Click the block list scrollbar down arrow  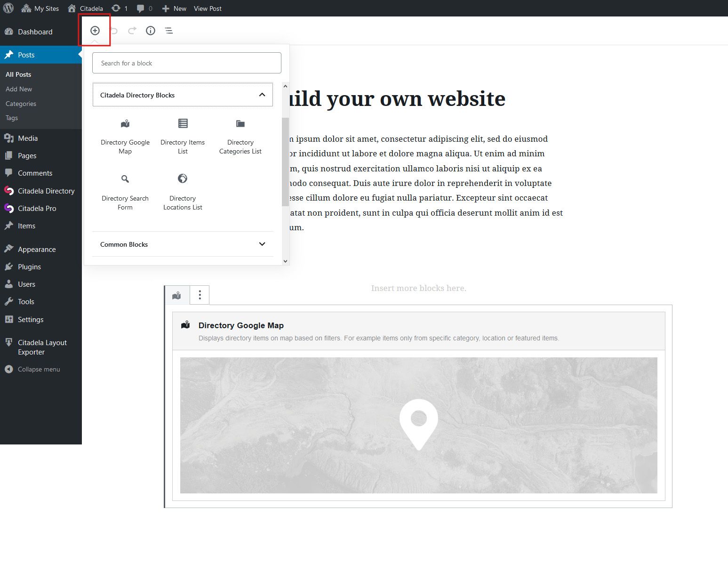click(x=285, y=261)
